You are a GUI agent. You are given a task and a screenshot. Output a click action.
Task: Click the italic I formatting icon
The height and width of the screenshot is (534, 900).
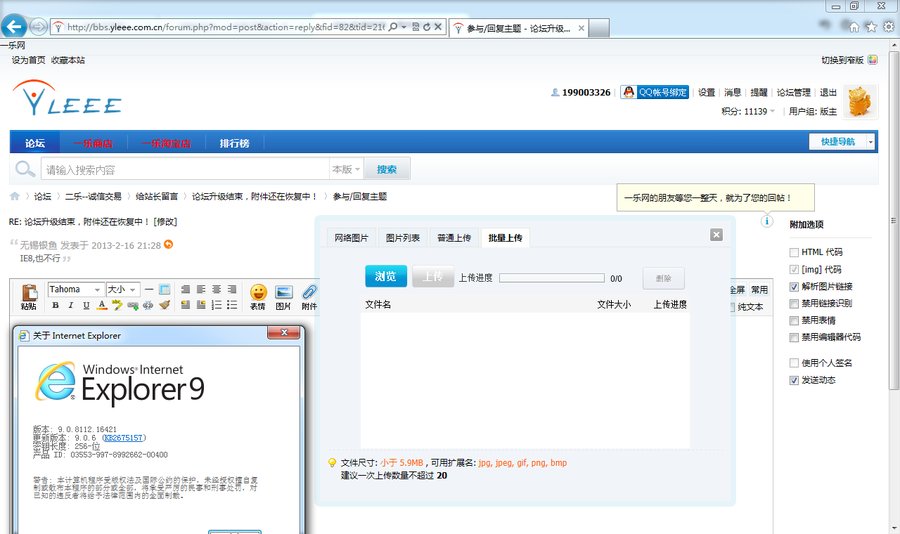pyautogui.click(x=70, y=305)
